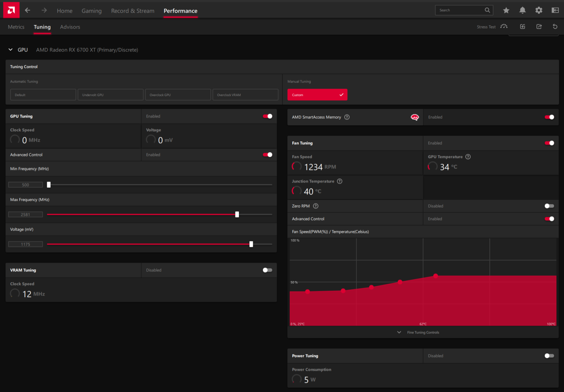Screen dimensions: 564x392
Task: Open GPU Temperature help tooltip icon
Action: tap(468, 157)
